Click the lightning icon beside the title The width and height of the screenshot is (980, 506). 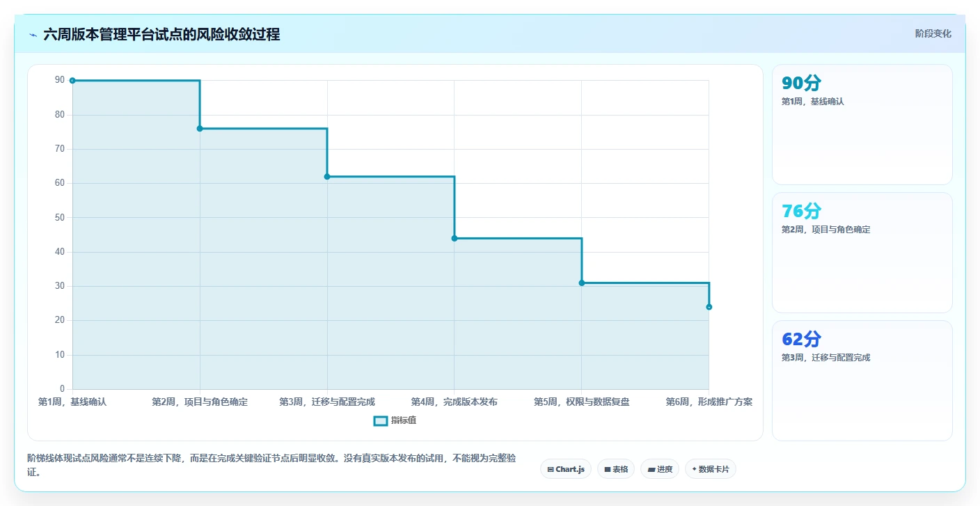(x=33, y=35)
